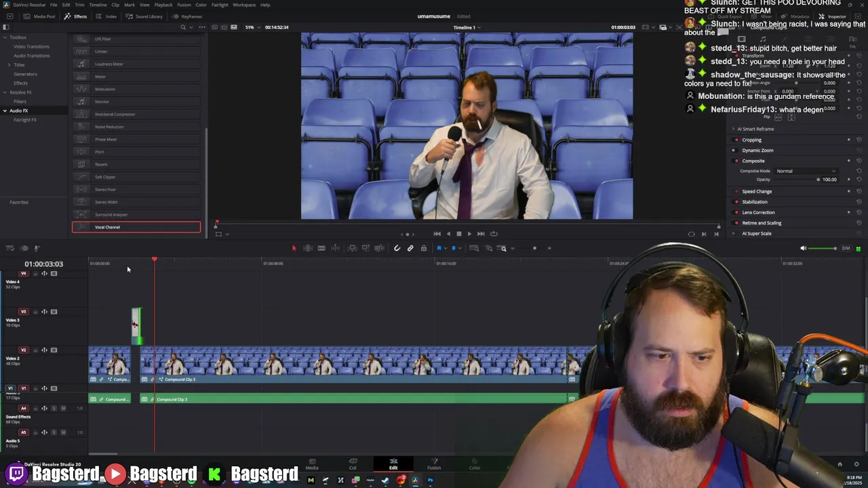
Task: Toggle timeline Snapping magnet icon
Action: 397,248
